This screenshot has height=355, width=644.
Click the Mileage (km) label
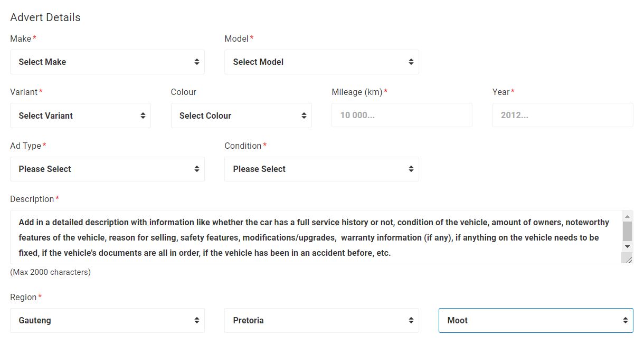[357, 92]
